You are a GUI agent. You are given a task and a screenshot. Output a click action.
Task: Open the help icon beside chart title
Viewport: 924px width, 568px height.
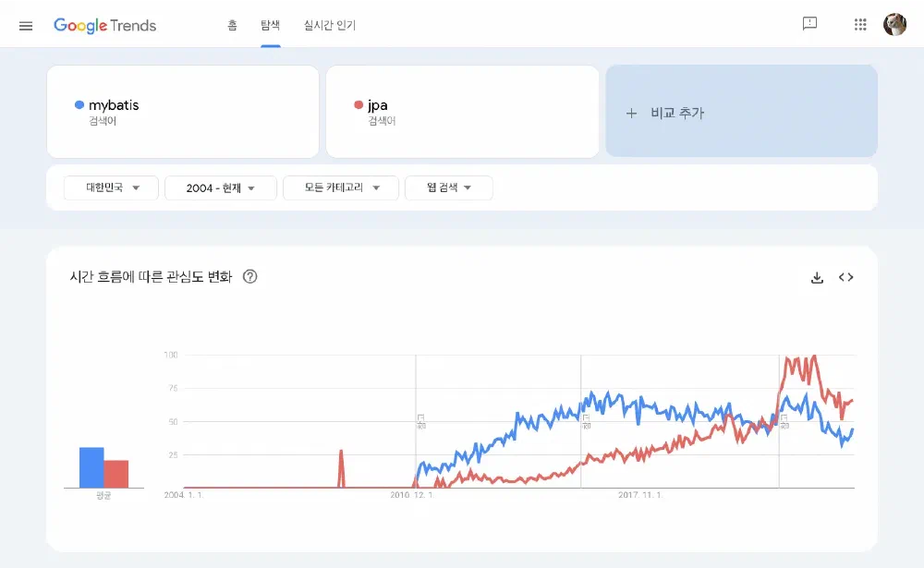(x=249, y=276)
